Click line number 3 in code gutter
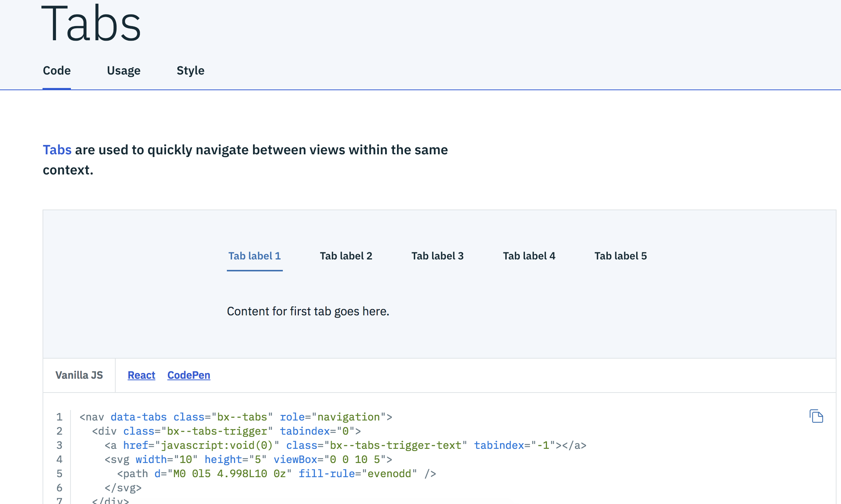This screenshot has height=504, width=841. (59, 445)
